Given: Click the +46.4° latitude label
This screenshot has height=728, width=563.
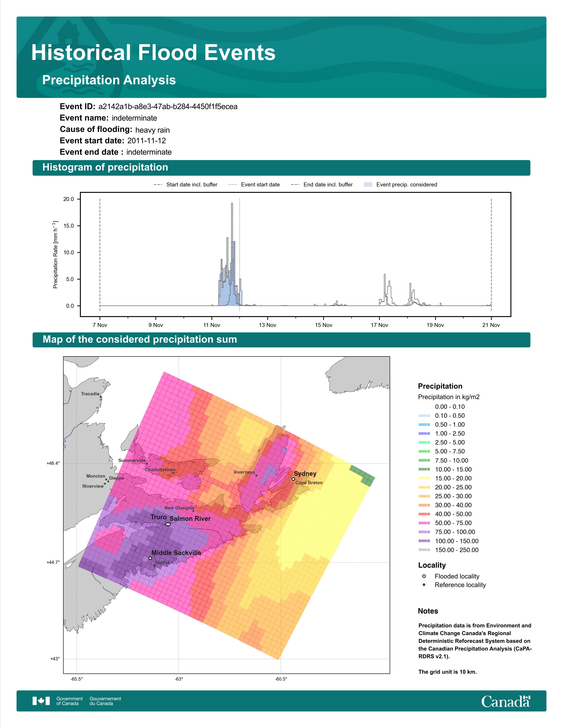Looking at the screenshot, I should point(53,463).
